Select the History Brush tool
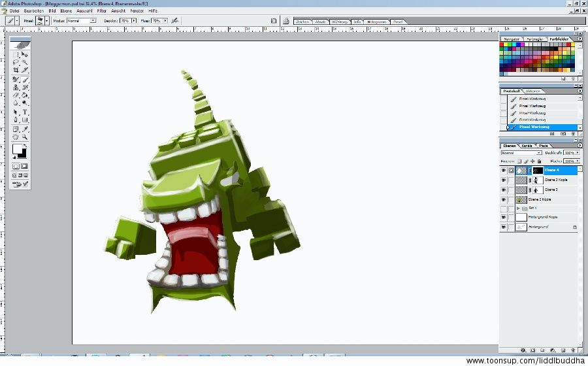This screenshot has height=366, width=588. (x=25, y=88)
